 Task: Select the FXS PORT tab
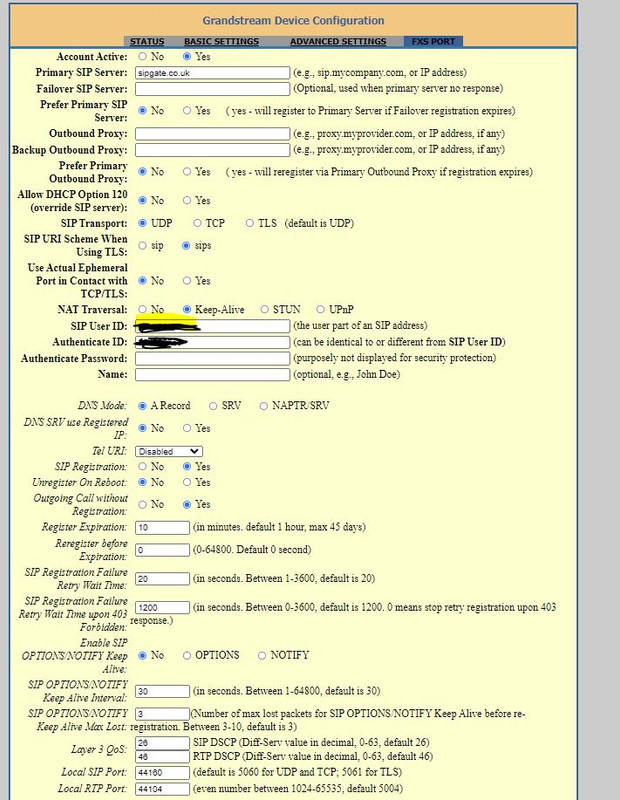pyautogui.click(x=433, y=41)
